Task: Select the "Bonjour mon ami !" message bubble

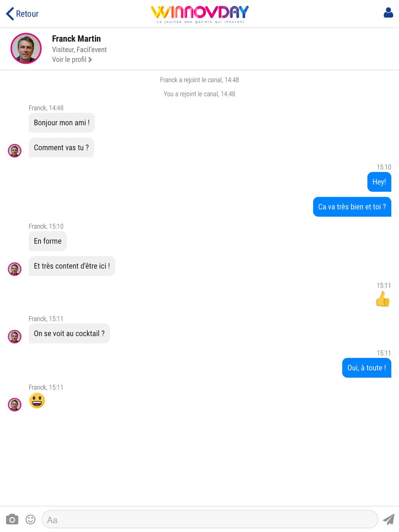Action: pyautogui.click(x=62, y=123)
